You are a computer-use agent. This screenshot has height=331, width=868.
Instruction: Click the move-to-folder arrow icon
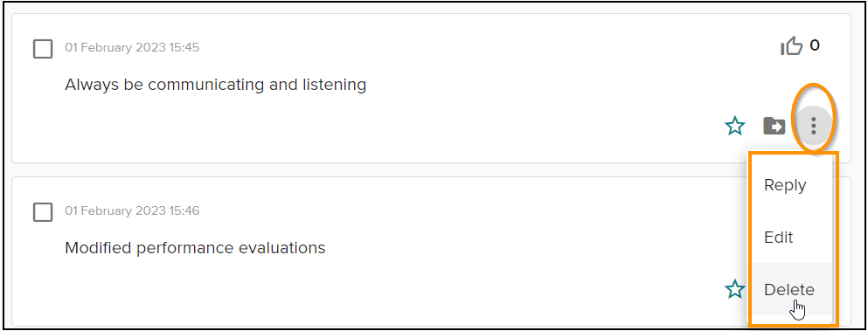[774, 127]
